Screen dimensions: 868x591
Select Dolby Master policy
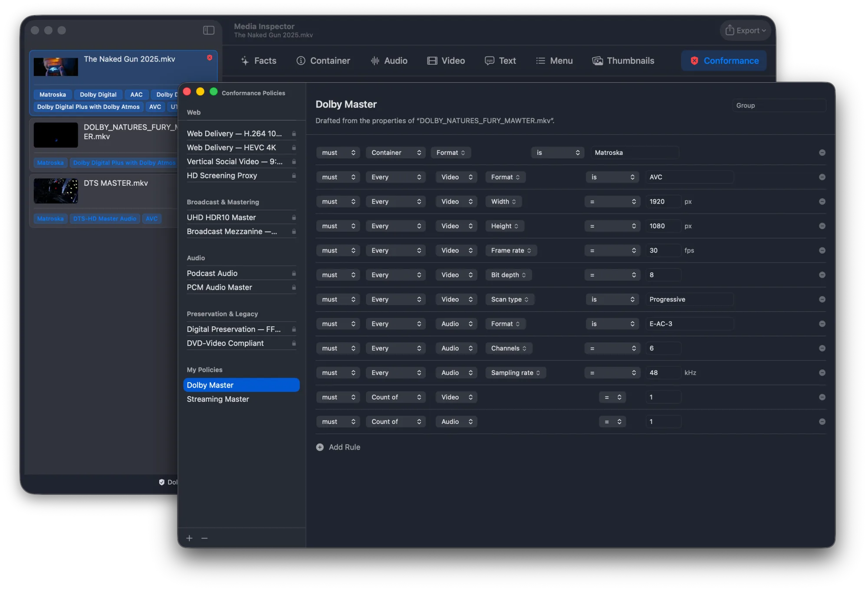[x=241, y=385]
